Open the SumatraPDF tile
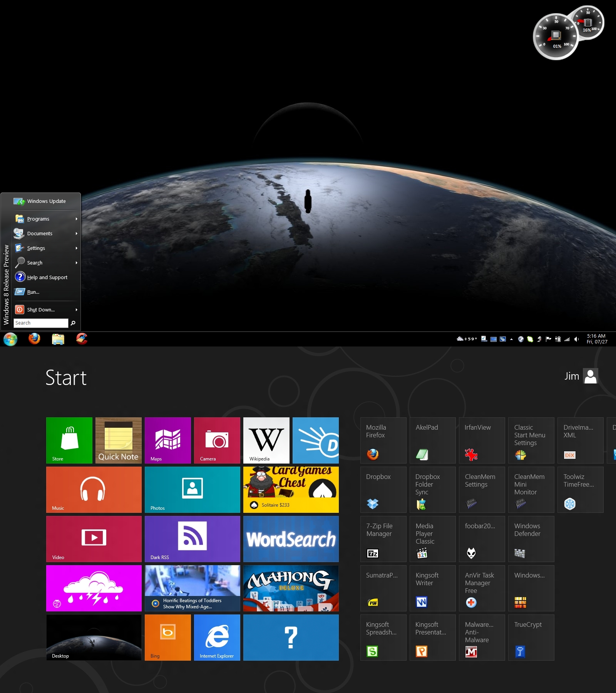The image size is (616, 693). pos(383,588)
